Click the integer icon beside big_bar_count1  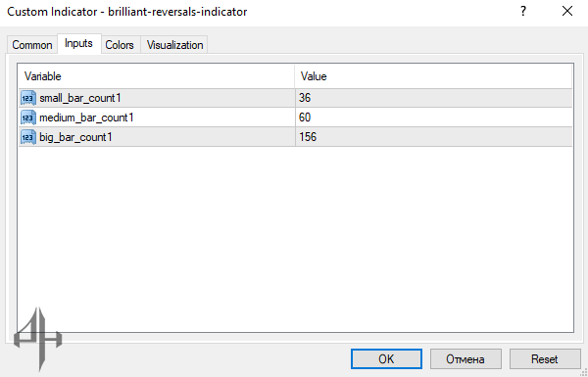[28, 137]
